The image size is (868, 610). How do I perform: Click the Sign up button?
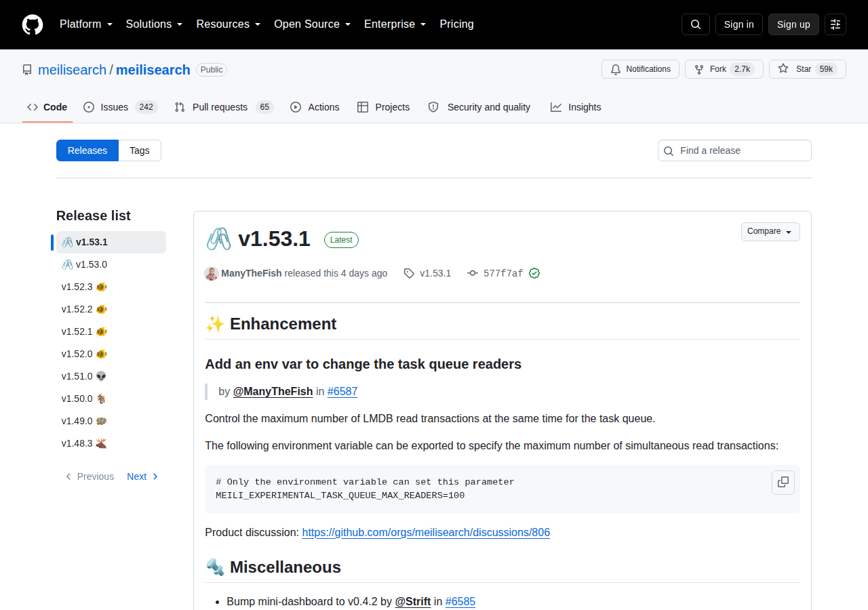[x=793, y=24]
